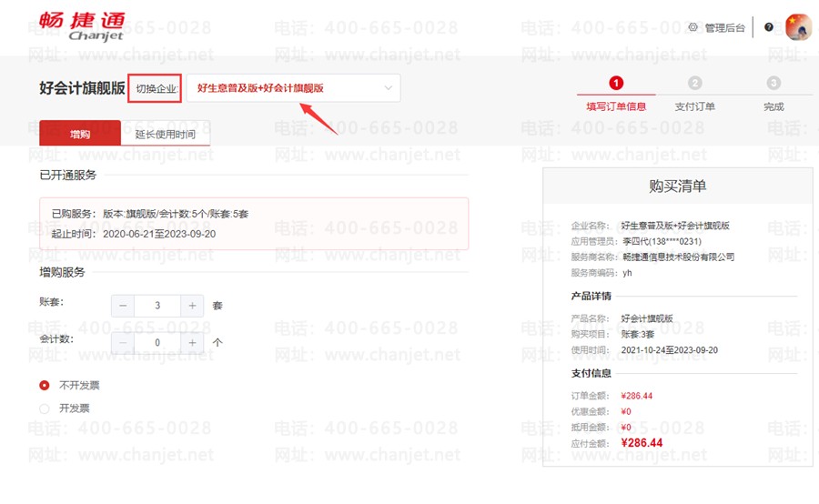Click the 服务商编码 yh value
The width and height of the screenshot is (819, 504).
(x=627, y=273)
